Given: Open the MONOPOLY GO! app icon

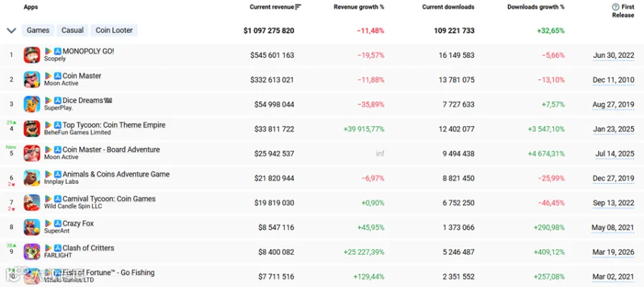Looking at the screenshot, I should pyautogui.click(x=32, y=55).
